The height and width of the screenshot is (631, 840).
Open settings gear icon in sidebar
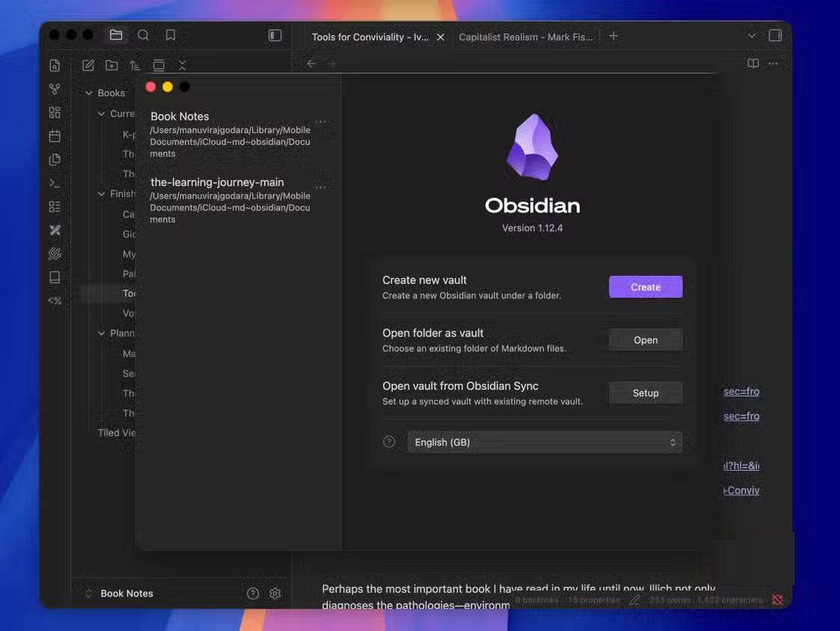(x=275, y=594)
